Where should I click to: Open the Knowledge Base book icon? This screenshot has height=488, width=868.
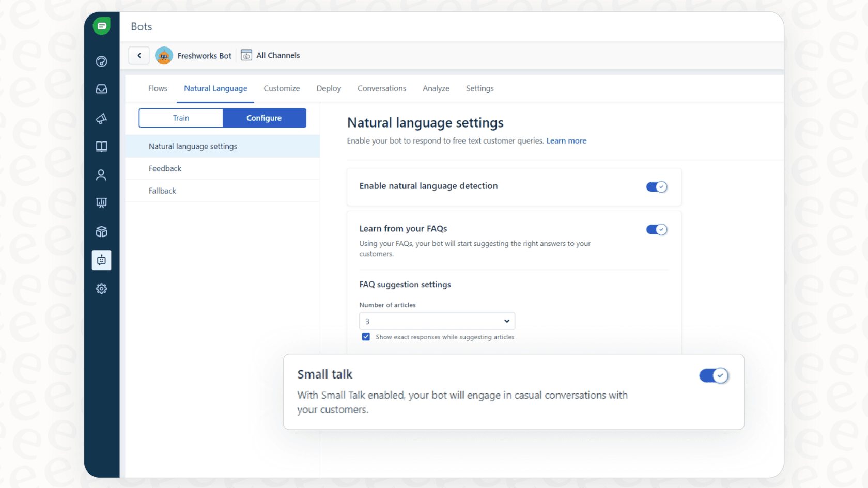coord(102,147)
